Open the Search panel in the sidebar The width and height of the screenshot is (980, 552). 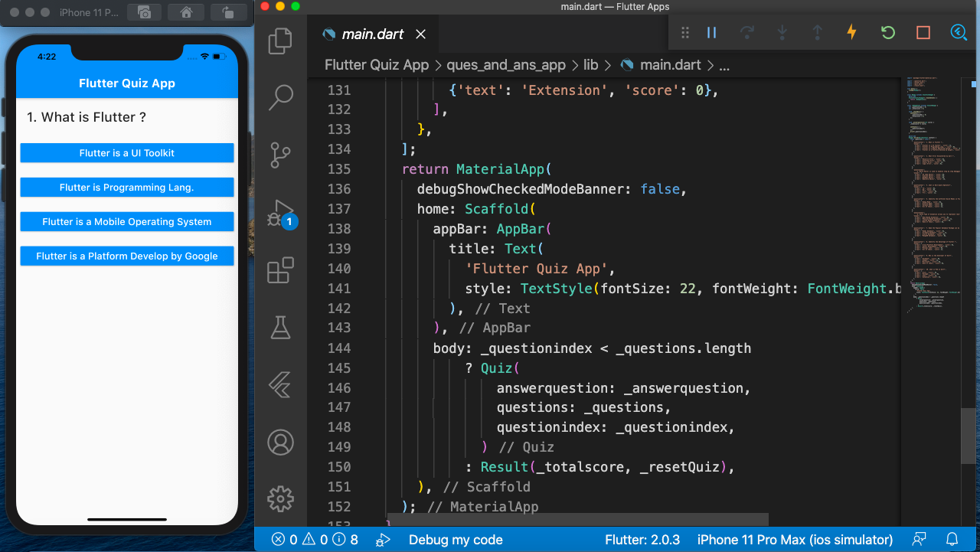point(280,97)
